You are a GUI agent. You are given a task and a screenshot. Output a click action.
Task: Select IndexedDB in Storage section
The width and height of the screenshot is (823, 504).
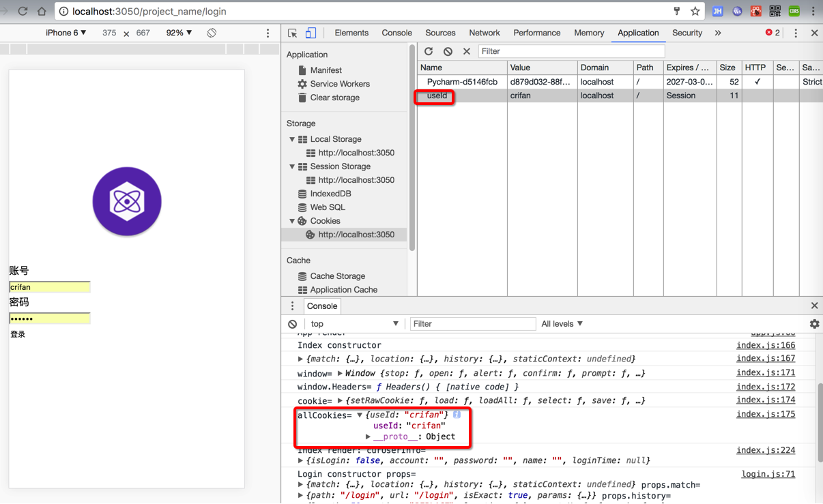(330, 194)
